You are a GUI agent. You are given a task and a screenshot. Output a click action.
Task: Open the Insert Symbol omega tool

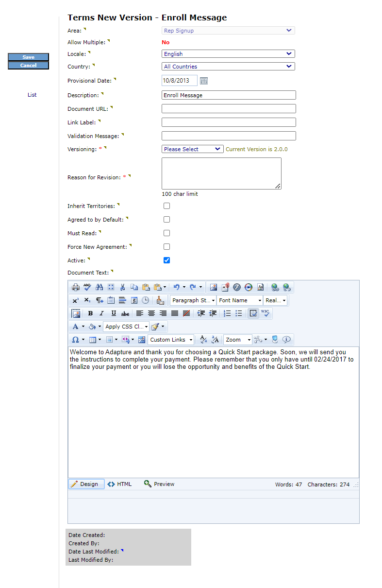pyautogui.click(x=76, y=340)
